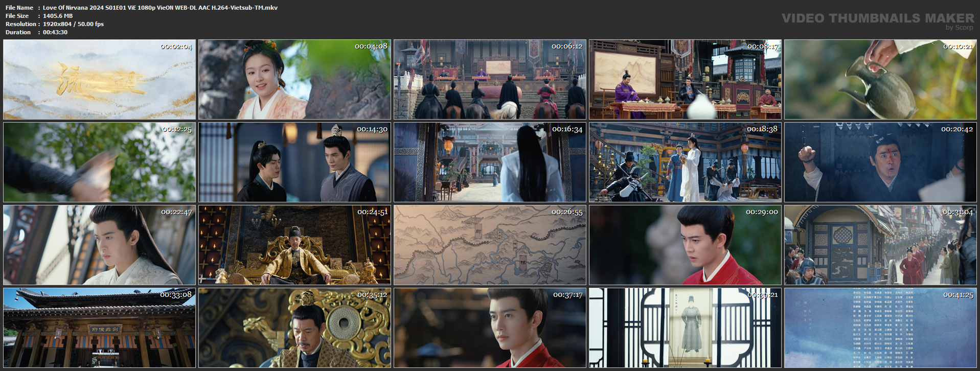The image size is (980, 371).
Task: Click the file name text ending Vietsub-TM.mkv
Action: (160, 8)
